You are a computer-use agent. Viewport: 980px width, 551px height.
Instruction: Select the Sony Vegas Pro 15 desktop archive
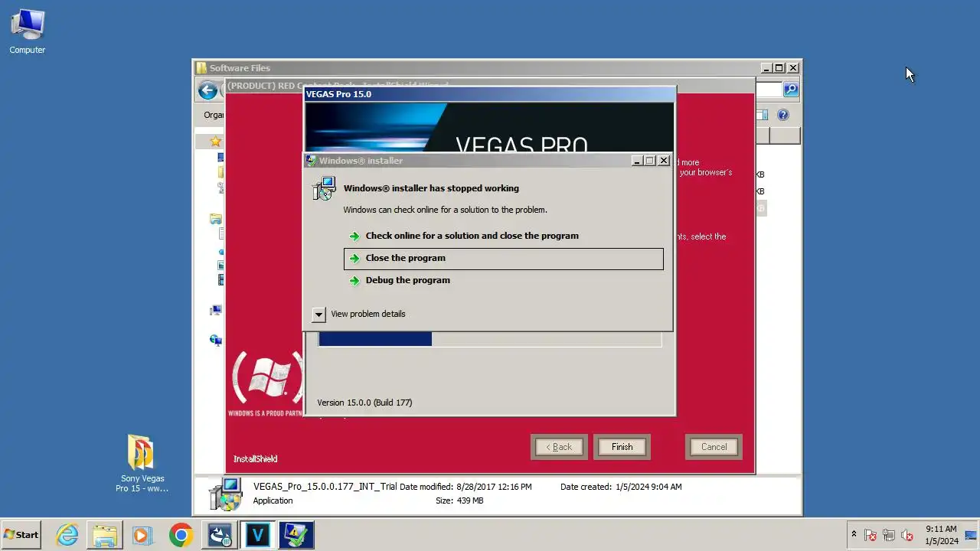coord(142,463)
